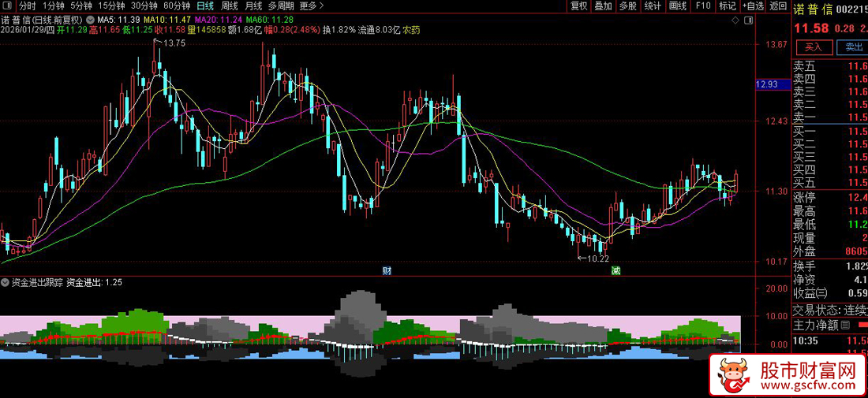Select the 卖二 order book row
The width and height of the screenshot is (868, 398).
click(830, 105)
